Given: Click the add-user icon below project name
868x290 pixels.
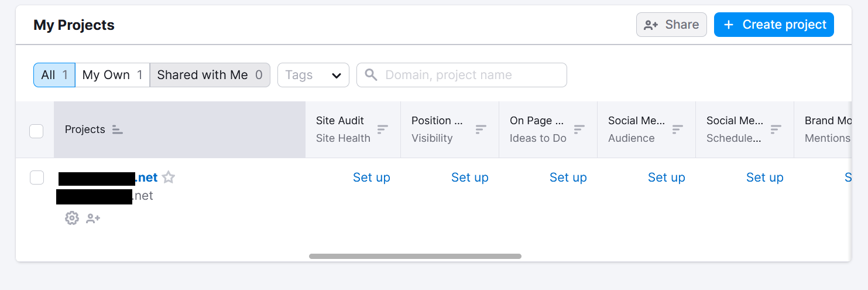Looking at the screenshot, I should pos(93,219).
